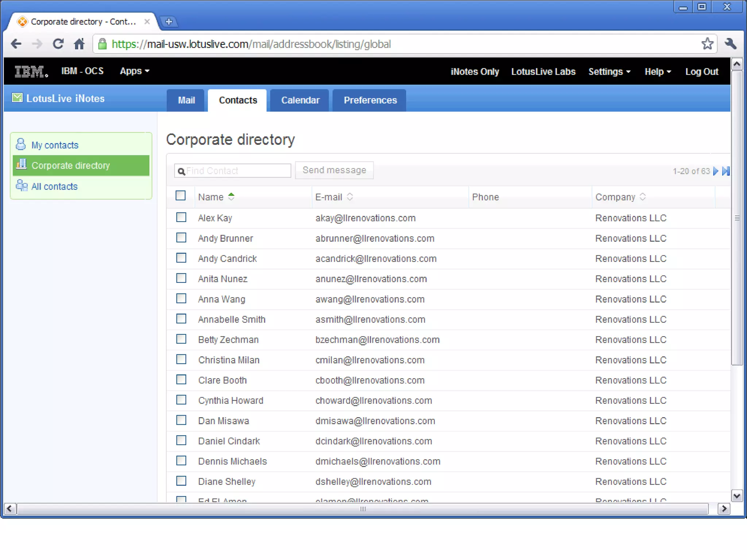Click the browser reload icon
Screen dimensions: 747x560
58,44
